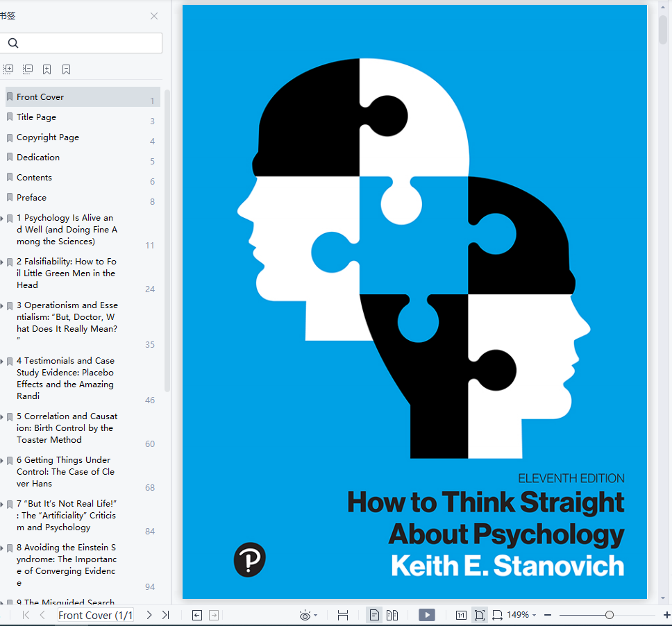Click the document vertical scrollbar thumb

(663, 29)
